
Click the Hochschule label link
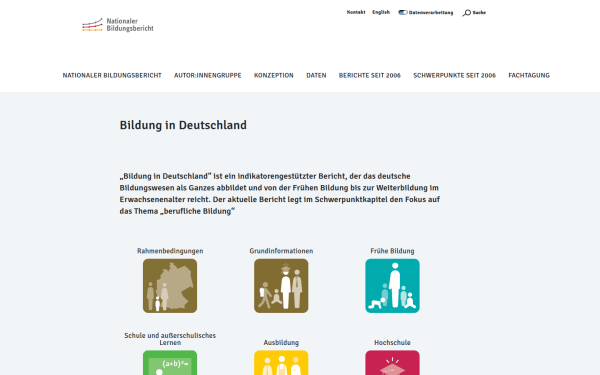pyautogui.click(x=392, y=342)
